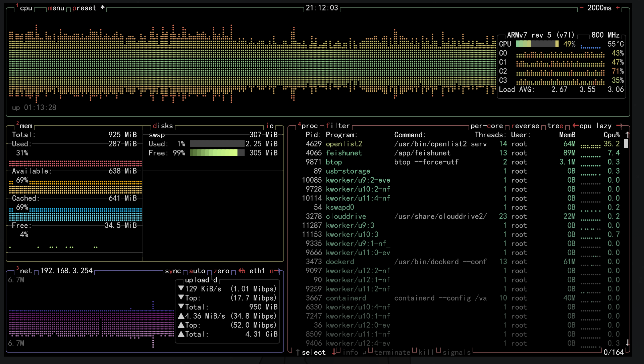Click the Pid column header

313,135
